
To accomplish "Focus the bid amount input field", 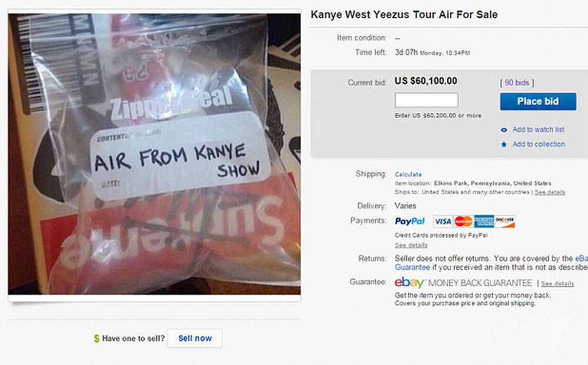I will point(426,101).
